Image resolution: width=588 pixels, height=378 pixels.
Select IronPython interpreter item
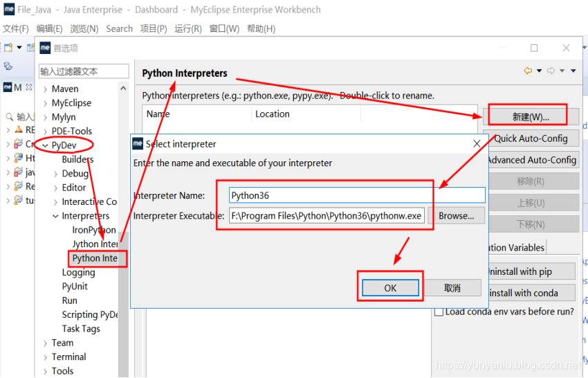pyautogui.click(x=94, y=230)
